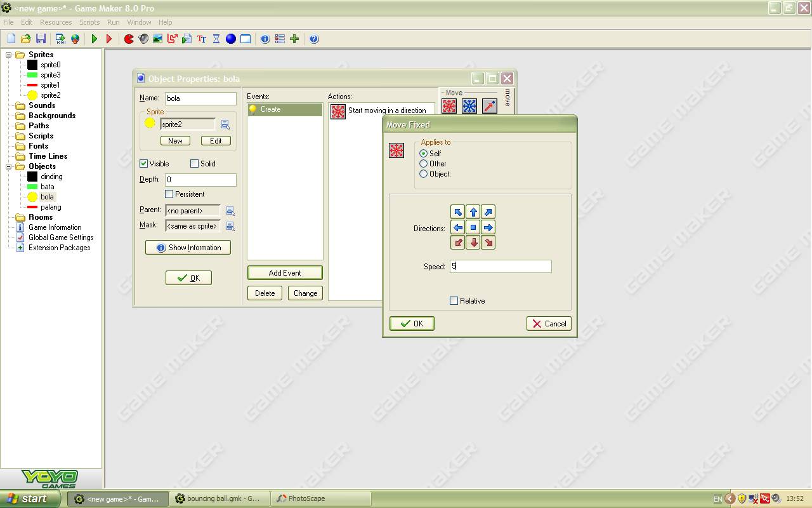Toggle the down-left direction arrow
Image resolution: width=812 pixels, height=508 pixels.
click(458, 243)
